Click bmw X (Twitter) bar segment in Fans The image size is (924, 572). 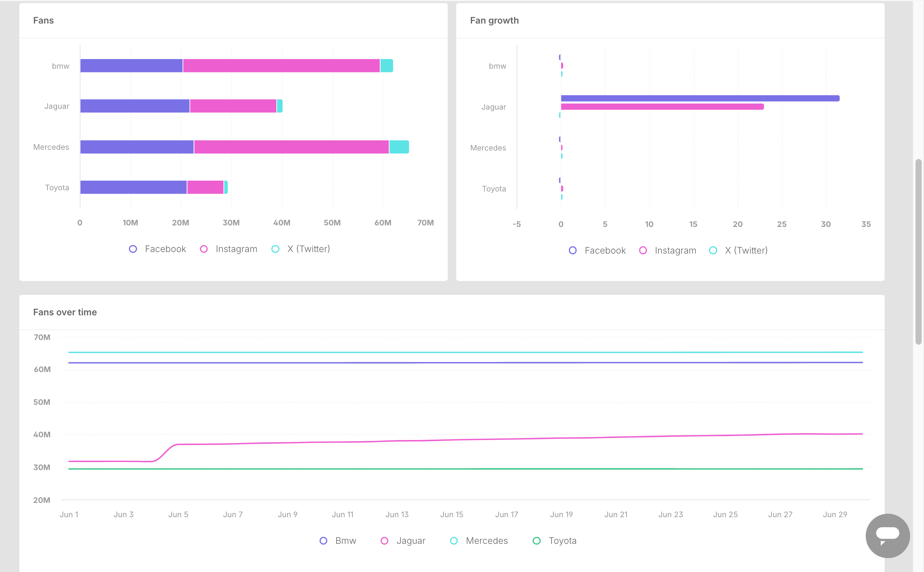pyautogui.click(x=387, y=66)
